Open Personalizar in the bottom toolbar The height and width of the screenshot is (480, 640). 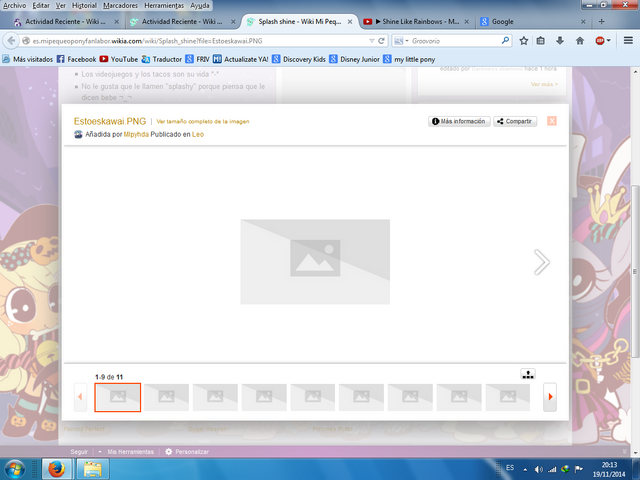coord(187,452)
